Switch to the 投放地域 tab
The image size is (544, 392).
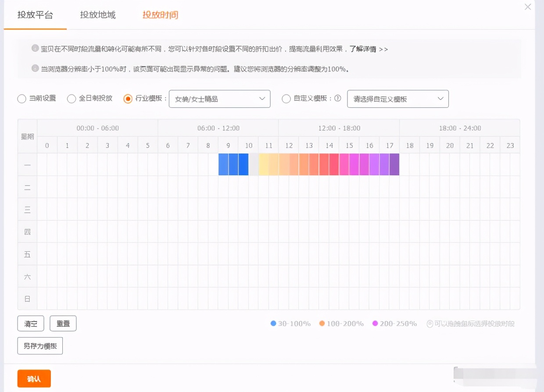coord(97,14)
